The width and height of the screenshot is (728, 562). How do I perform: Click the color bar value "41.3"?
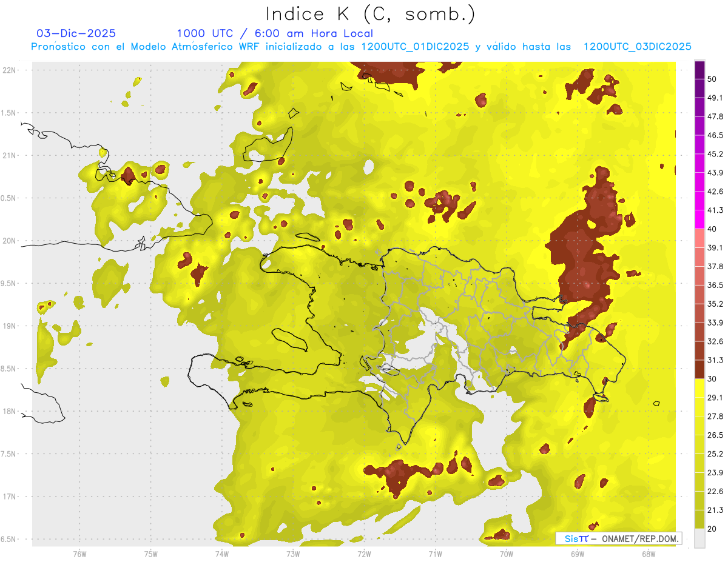715,210
